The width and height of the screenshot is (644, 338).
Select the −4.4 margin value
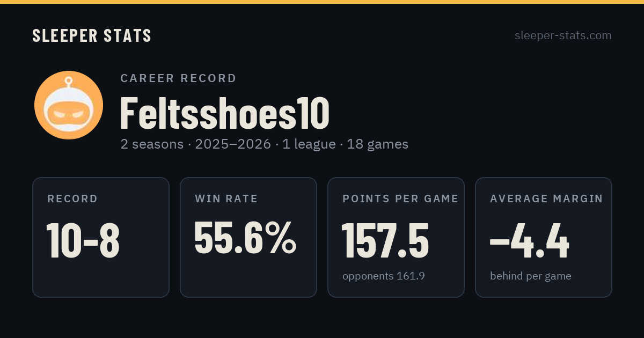530,240
